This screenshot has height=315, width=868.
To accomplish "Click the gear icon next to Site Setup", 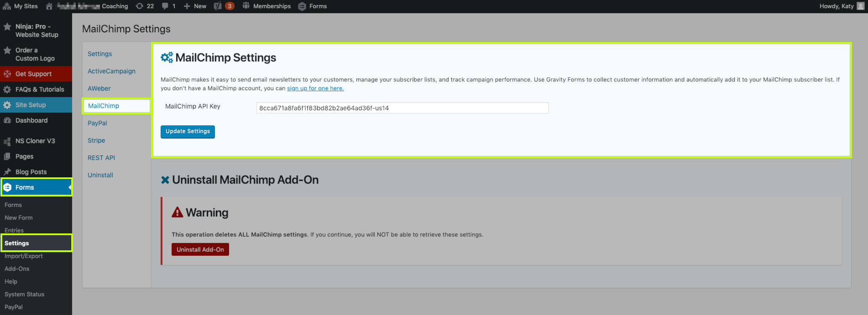I will tap(7, 105).
